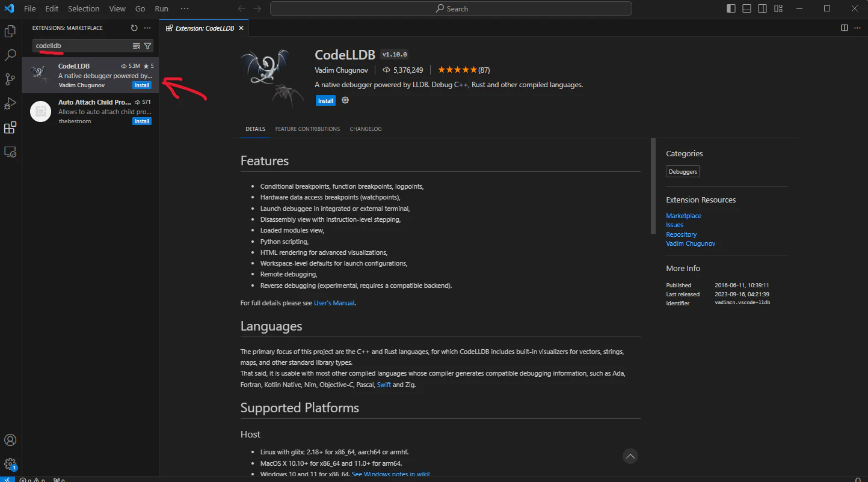Open the Search view in activity bar
The image size is (868, 482).
(10, 55)
